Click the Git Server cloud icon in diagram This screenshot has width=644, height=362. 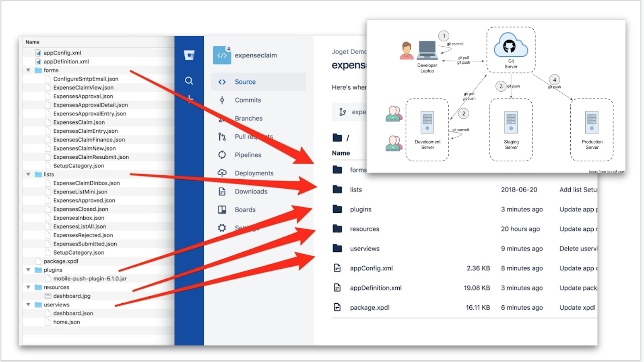pyautogui.click(x=511, y=45)
